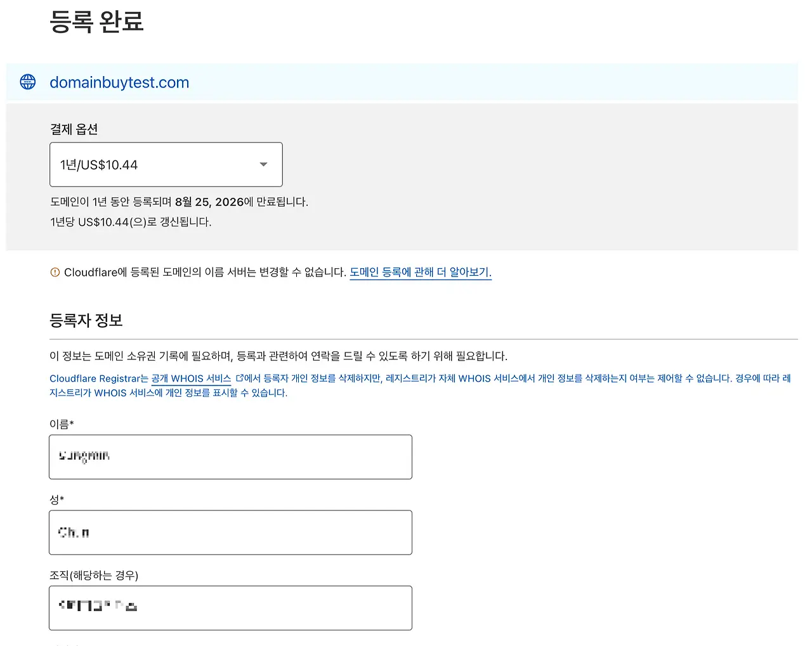Click the domainbuytest.com domain name

(119, 82)
